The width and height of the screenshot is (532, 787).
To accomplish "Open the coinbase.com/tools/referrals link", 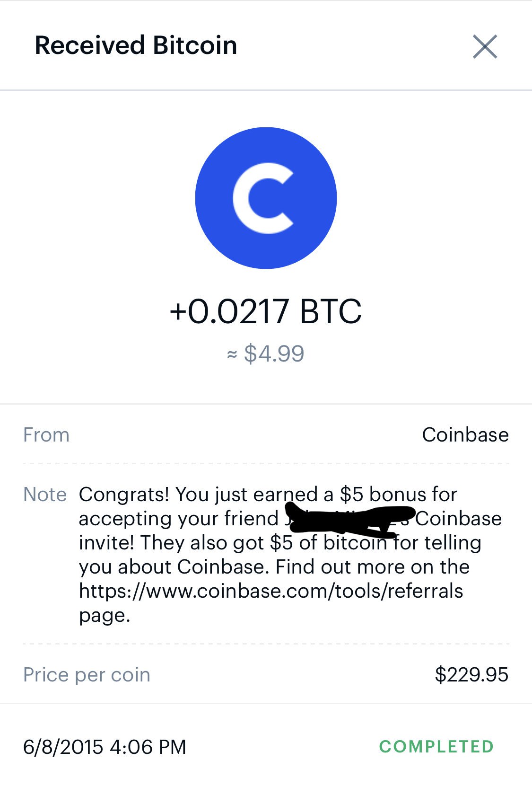I will pos(271,591).
